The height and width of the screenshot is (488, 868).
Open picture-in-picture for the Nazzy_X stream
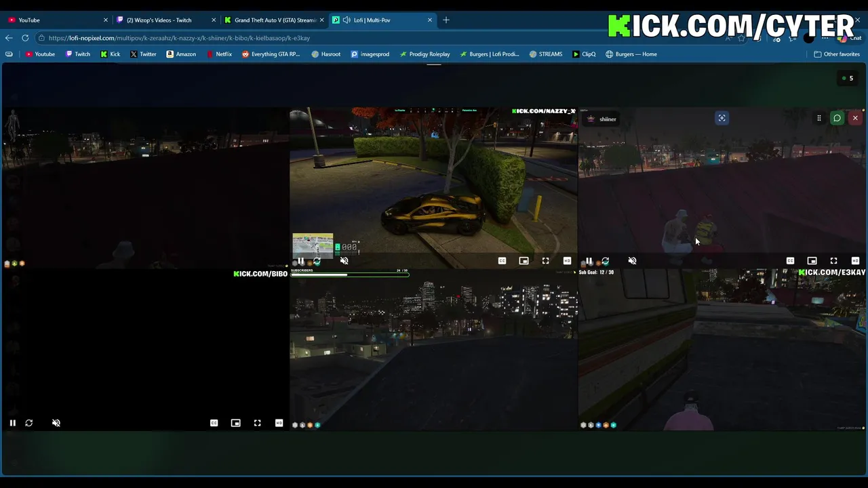pyautogui.click(x=524, y=261)
